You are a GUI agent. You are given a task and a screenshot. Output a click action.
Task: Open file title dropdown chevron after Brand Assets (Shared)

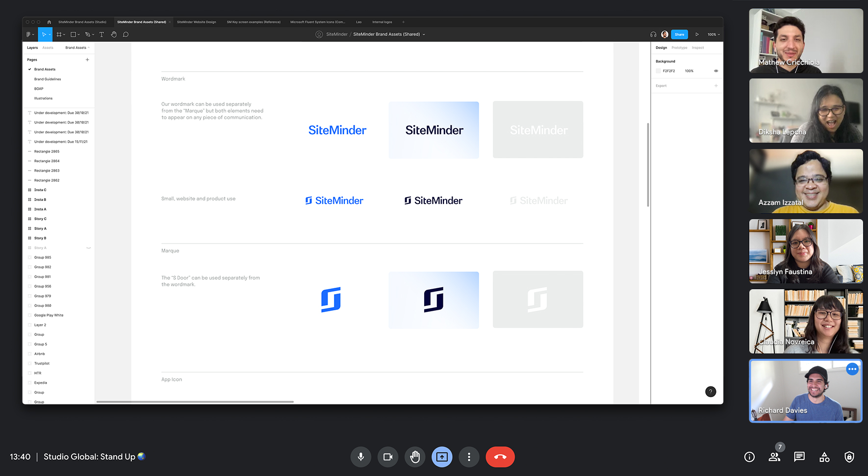coord(424,34)
